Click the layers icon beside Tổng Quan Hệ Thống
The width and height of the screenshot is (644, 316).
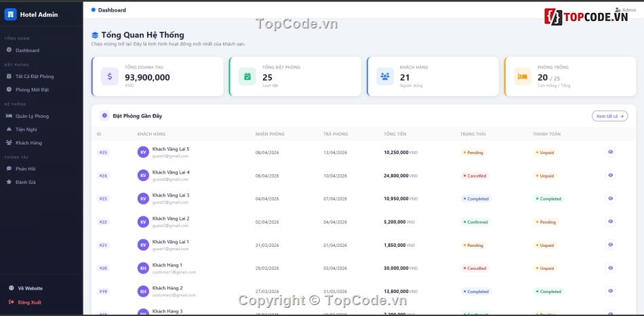click(95, 35)
